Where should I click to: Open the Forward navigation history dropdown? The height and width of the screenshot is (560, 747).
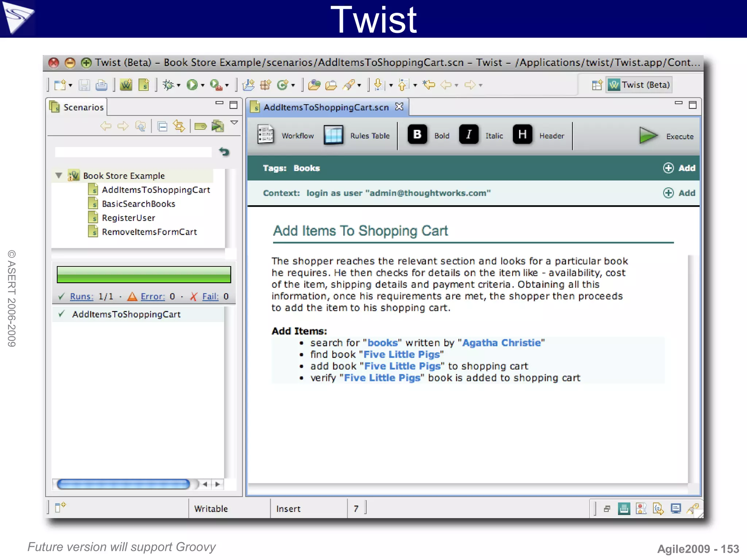480,86
